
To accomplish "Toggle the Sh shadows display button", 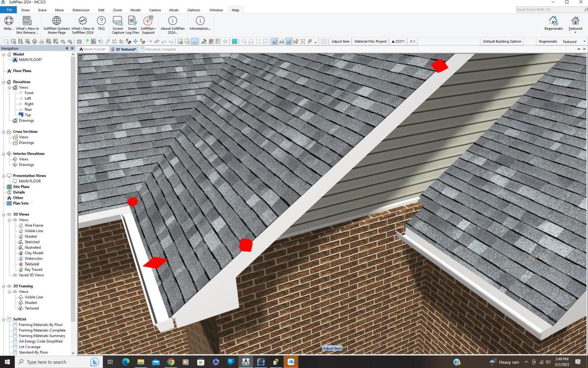I will point(289,42).
